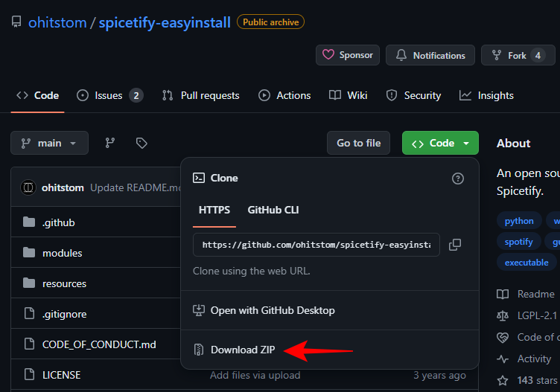Click the Readme book icon
The image size is (560, 392).
[x=503, y=295]
